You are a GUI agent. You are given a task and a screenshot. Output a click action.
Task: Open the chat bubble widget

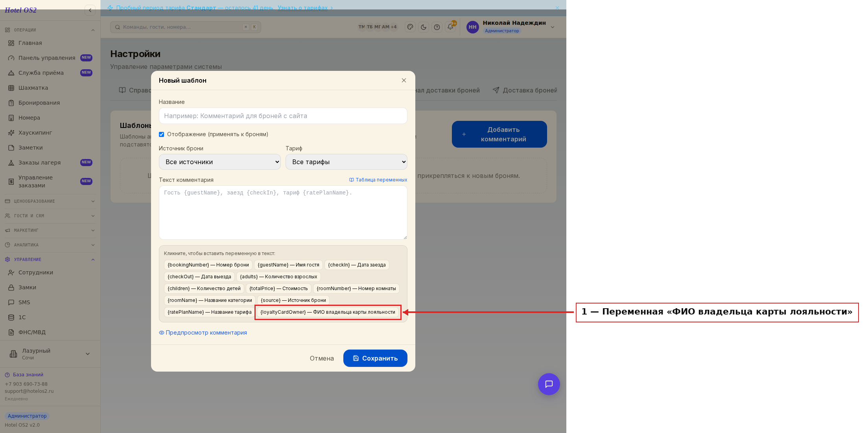[x=549, y=384]
